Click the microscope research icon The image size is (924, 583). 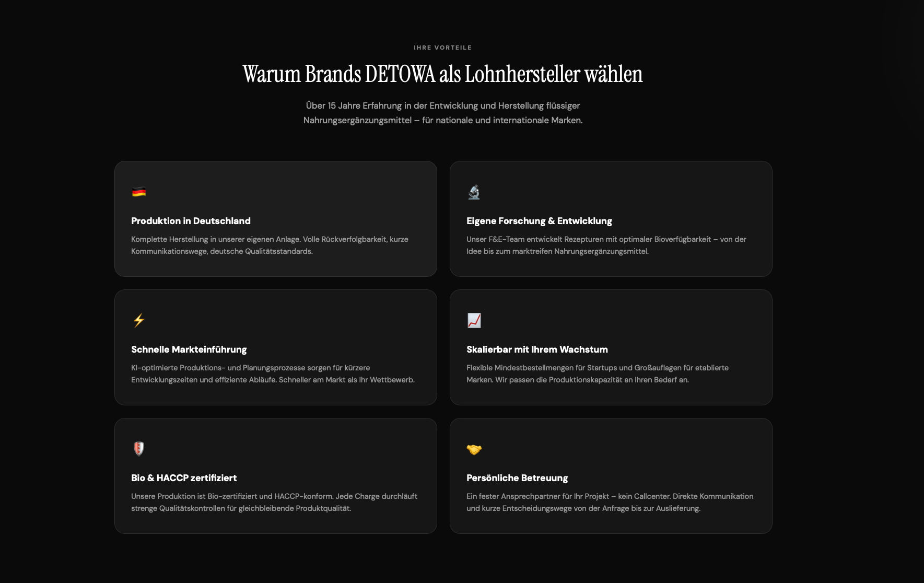(474, 192)
